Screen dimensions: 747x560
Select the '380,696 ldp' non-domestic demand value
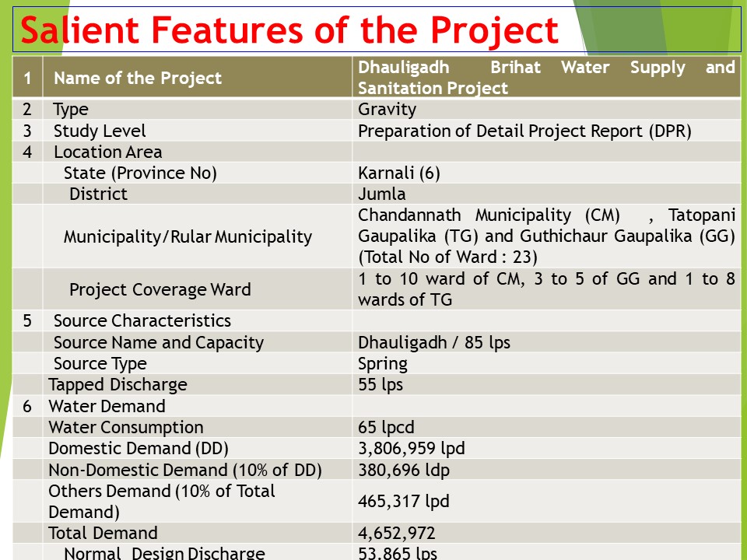[404, 470]
